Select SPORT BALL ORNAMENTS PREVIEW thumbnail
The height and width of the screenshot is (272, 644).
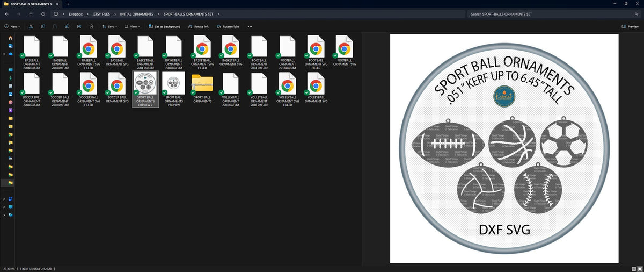[174, 90]
